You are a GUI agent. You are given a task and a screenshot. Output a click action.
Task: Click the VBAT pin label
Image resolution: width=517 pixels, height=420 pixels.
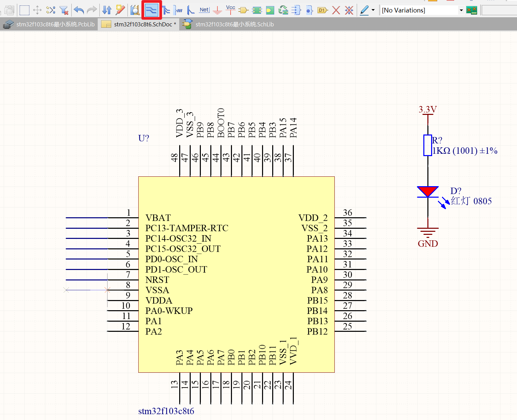coord(158,218)
